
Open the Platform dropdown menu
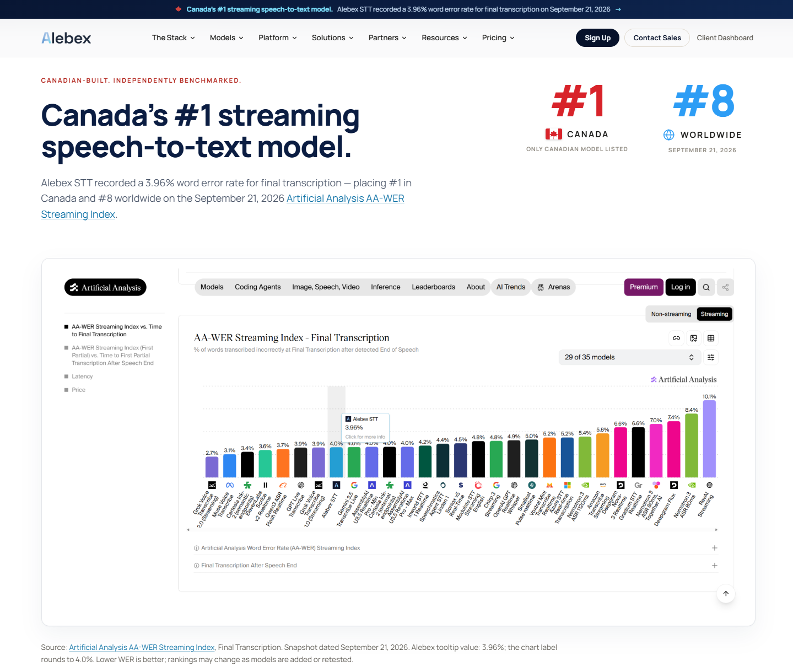click(278, 38)
